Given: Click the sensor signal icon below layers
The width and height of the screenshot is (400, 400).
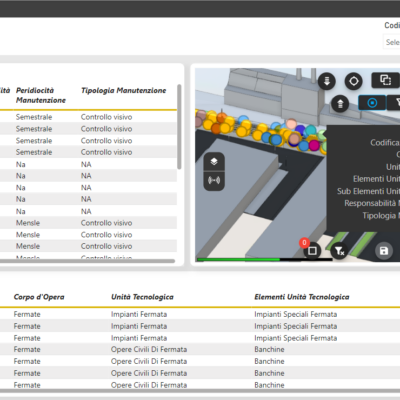Looking at the screenshot, I should 214,181.
